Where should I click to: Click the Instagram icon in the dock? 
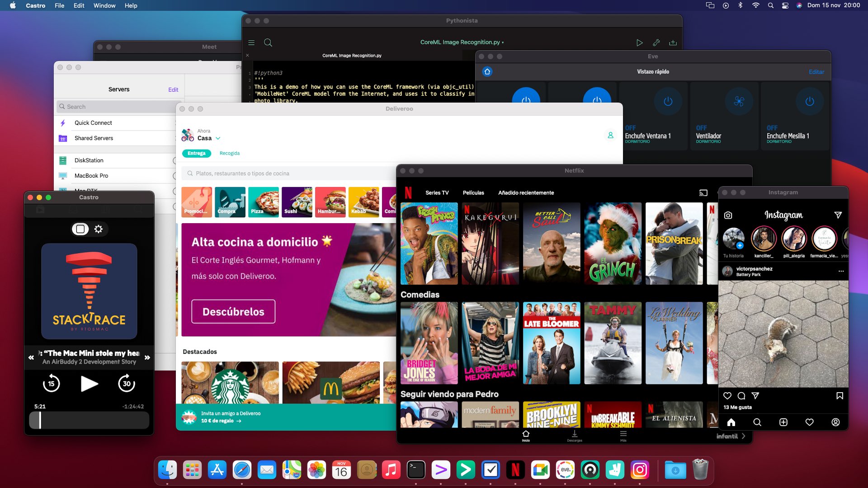[x=640, y=470]
